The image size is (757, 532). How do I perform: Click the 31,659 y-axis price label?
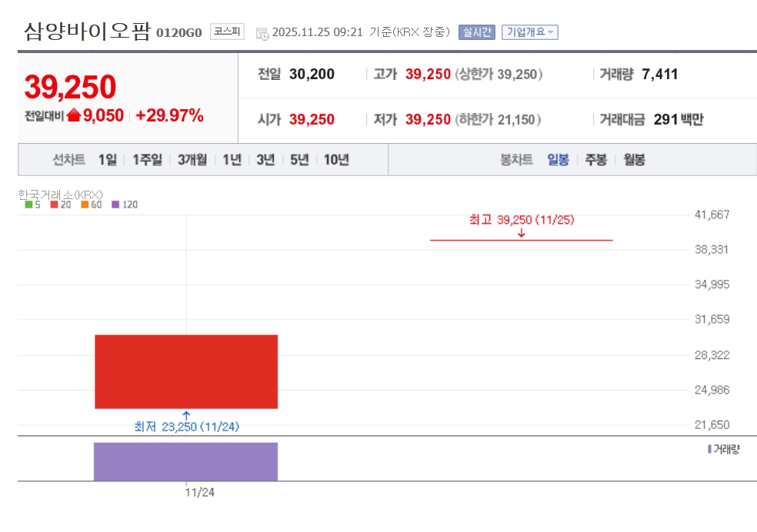coord(712,319)
